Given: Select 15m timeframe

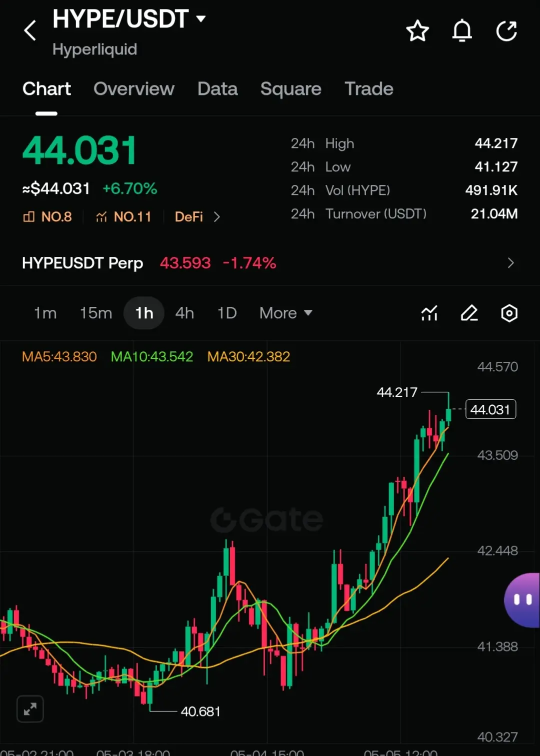Looking at the screenshot, I should click(96, 313).
